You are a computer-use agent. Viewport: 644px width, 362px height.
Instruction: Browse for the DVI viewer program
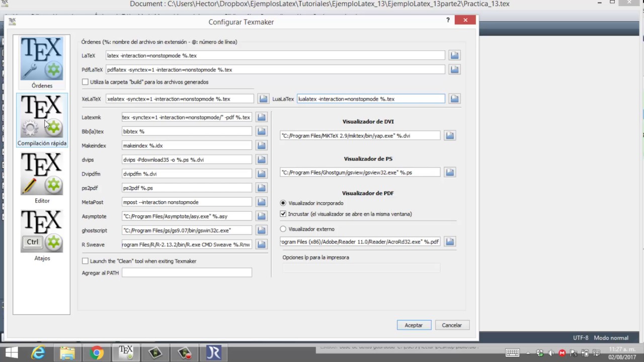[450, 135]
